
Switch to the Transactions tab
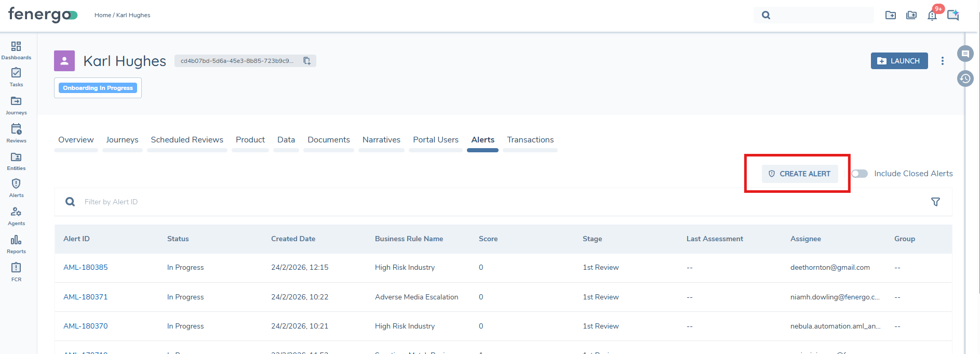click(x=530, y=140)
